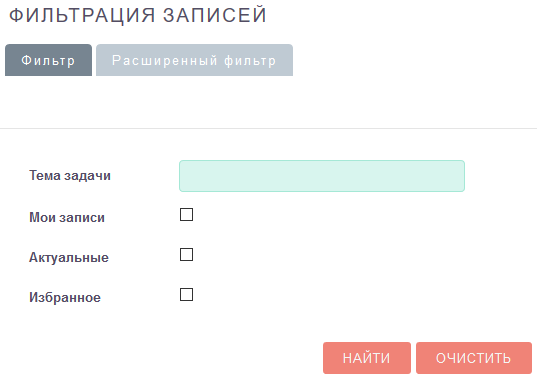Toggle the favorites-only Избранное box
Image resolution: width=537 pixels, height=380 pixels.
(186, 294)
